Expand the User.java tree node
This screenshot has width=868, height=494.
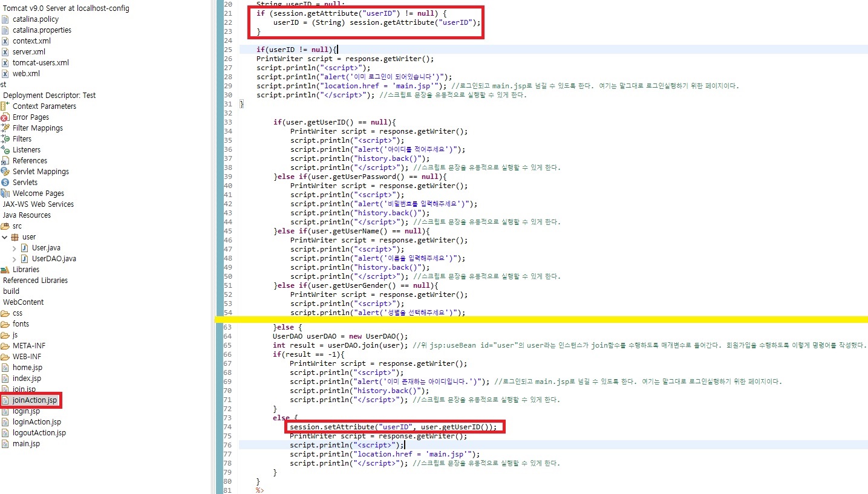pos(15,248)
